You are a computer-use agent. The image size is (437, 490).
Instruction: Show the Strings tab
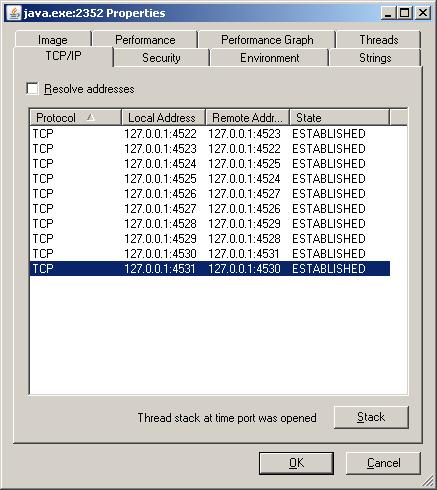(x=375, y=58)
